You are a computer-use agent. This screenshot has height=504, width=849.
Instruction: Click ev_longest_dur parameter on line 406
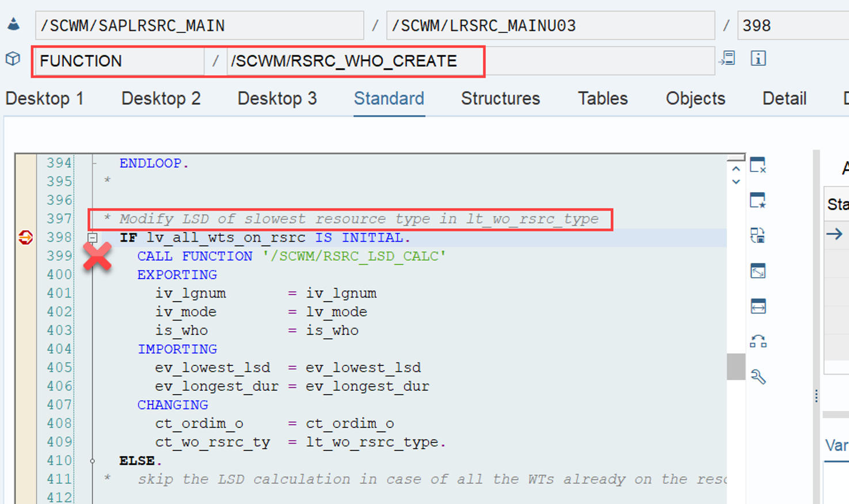coord(216,386)
